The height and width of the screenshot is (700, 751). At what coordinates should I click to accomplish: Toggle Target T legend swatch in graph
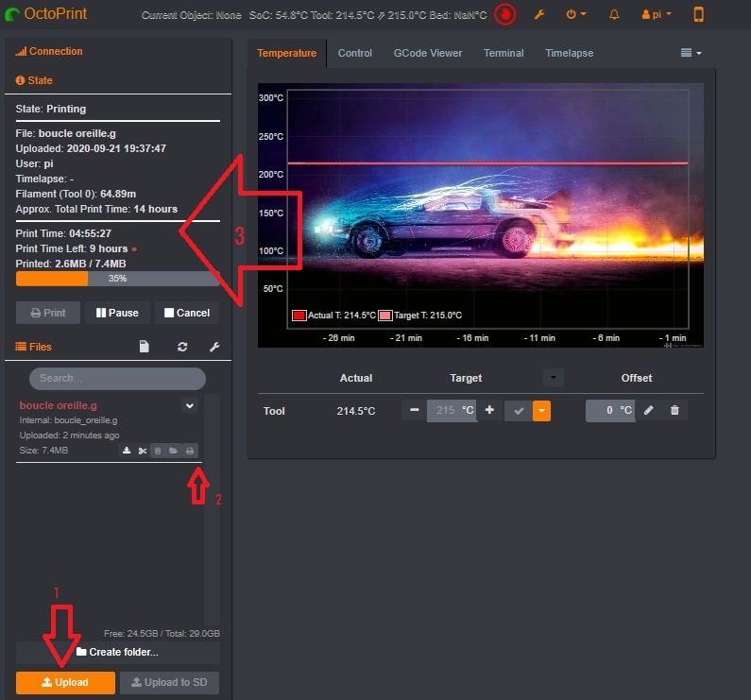(385, 316)
